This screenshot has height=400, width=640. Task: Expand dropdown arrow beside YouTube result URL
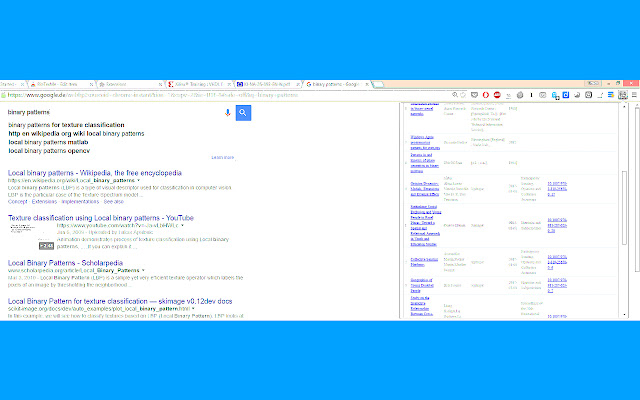pos(182,225)
